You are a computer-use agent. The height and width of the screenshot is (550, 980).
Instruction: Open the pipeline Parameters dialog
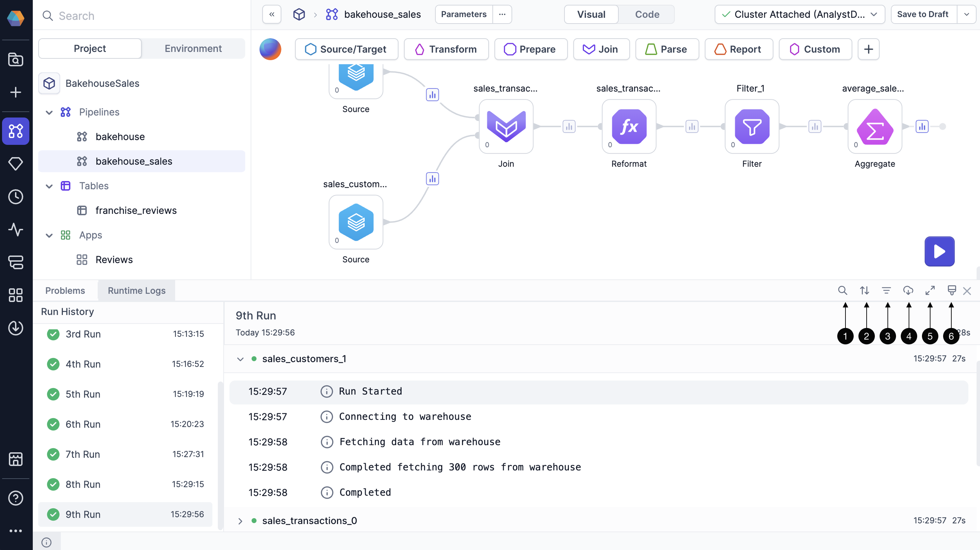coord(463,14)
